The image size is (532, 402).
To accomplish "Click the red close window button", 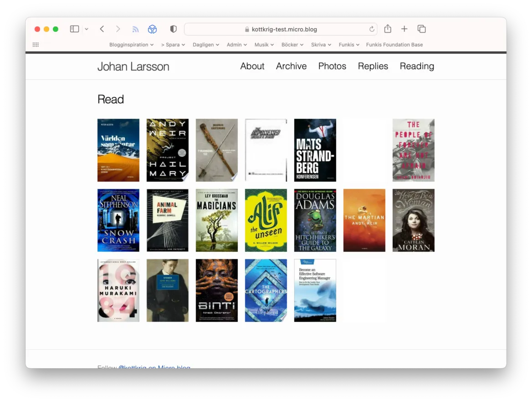I will [x=37, y=29].
